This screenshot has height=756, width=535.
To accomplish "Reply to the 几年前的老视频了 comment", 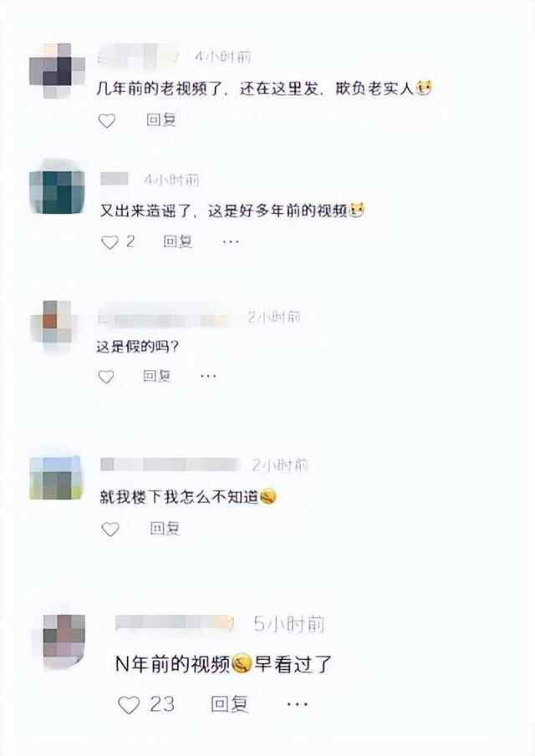I will point(161,119).
